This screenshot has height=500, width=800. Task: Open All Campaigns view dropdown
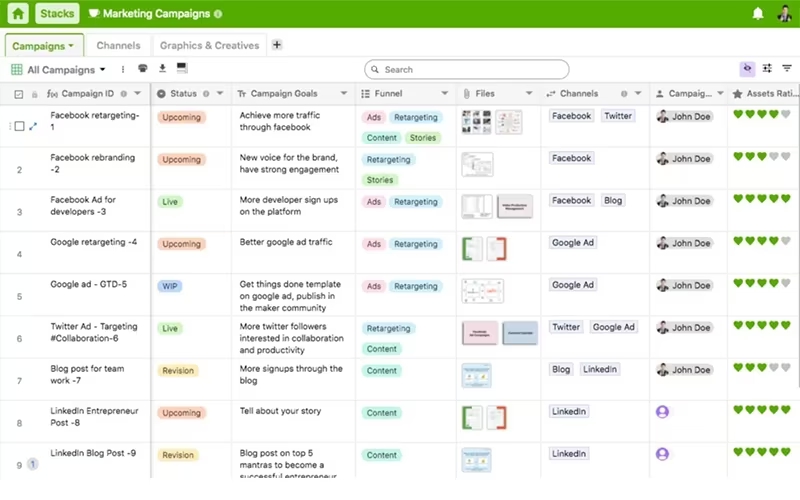103,69
